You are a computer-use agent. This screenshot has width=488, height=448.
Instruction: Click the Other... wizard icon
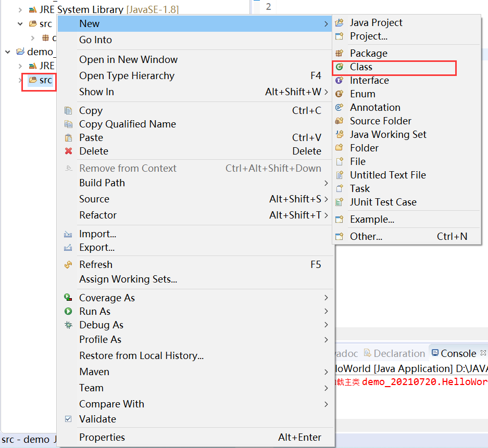point(339,237)
